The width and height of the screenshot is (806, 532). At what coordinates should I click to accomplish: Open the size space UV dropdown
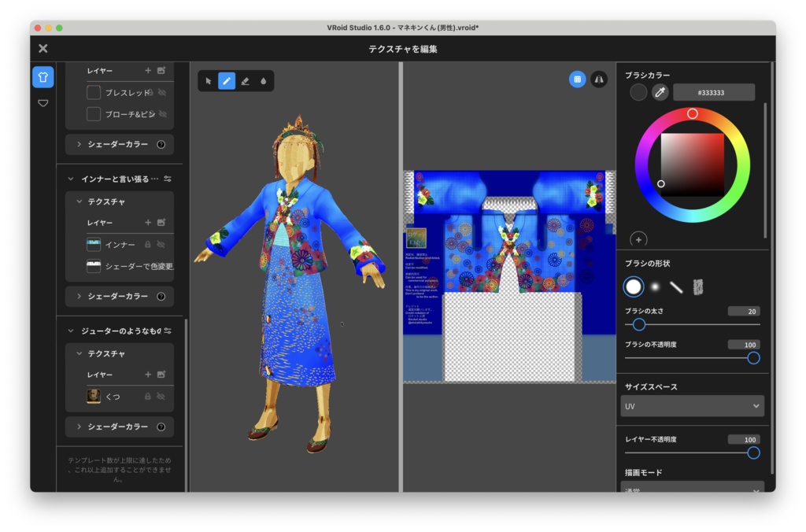point(692,406)
